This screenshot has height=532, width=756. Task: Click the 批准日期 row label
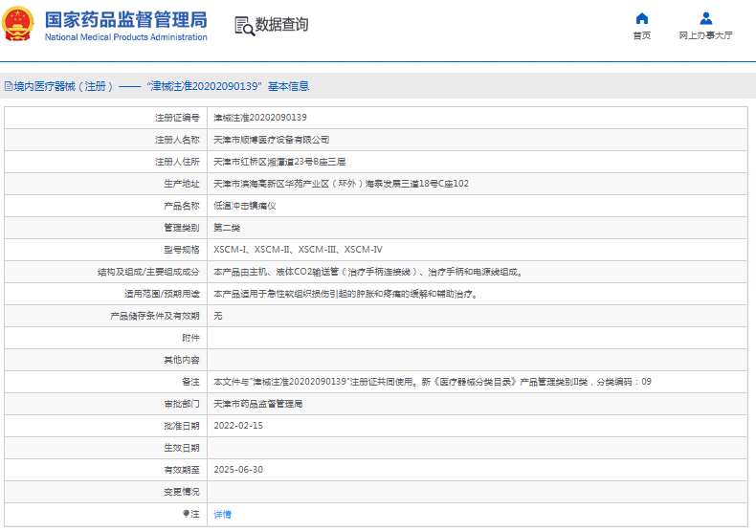182,426
